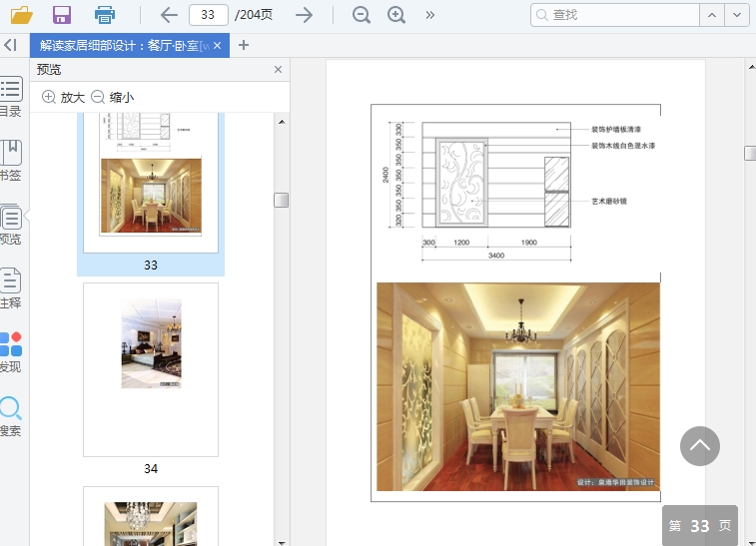
Task: Click 缩小 to shrink thumbnails
Action: (112, 97)
